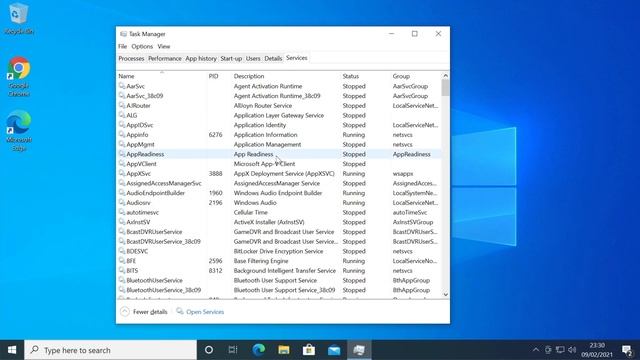This screenshot has width=640, height=360.
Task: Sort services by Status column
Action: (x=366, y=76)
